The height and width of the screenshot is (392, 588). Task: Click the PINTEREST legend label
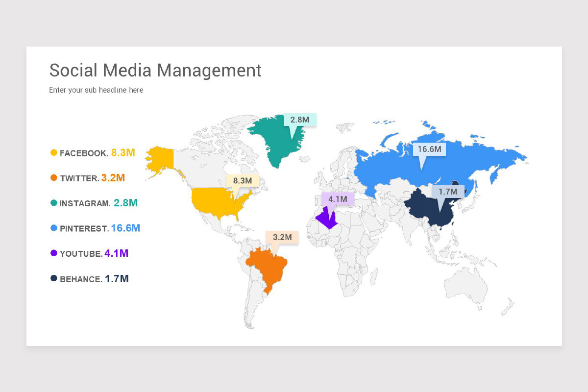pyautogui.click(x=84, y=229)
